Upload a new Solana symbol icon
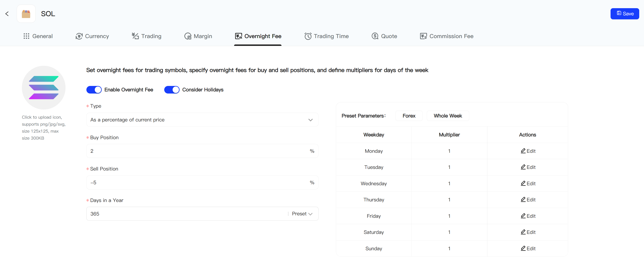This screenshot has width=644, height=264. 44,88
